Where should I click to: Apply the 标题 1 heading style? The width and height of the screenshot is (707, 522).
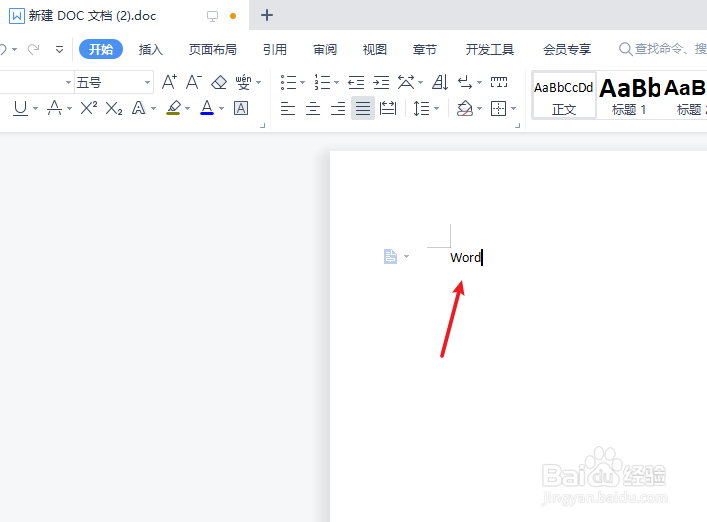tap(629, 96)
